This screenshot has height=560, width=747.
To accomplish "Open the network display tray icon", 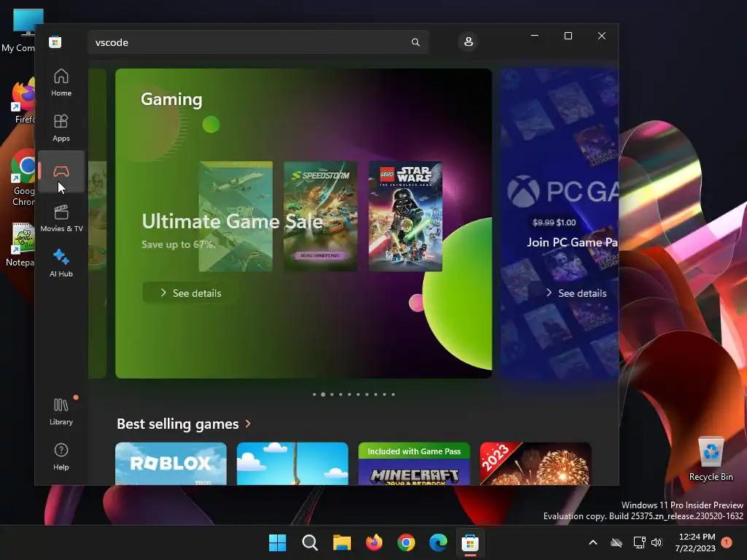I will (x=639, y=542).
